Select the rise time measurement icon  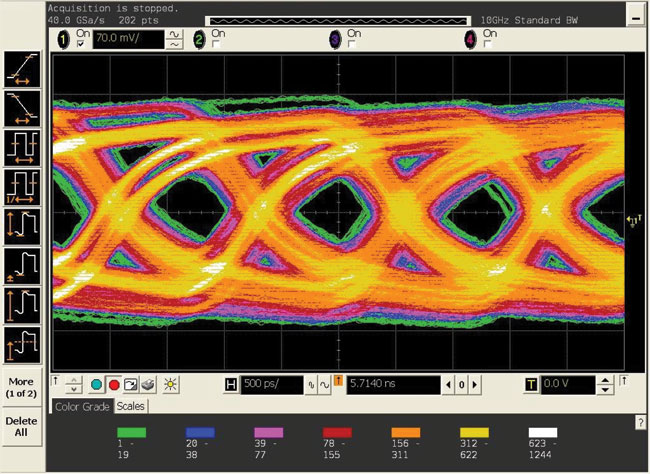point(22,69)
